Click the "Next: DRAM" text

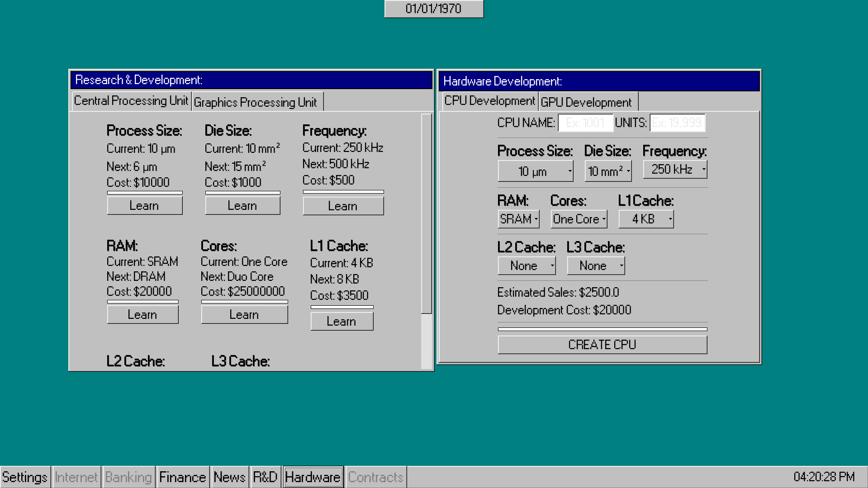[136, 277]
